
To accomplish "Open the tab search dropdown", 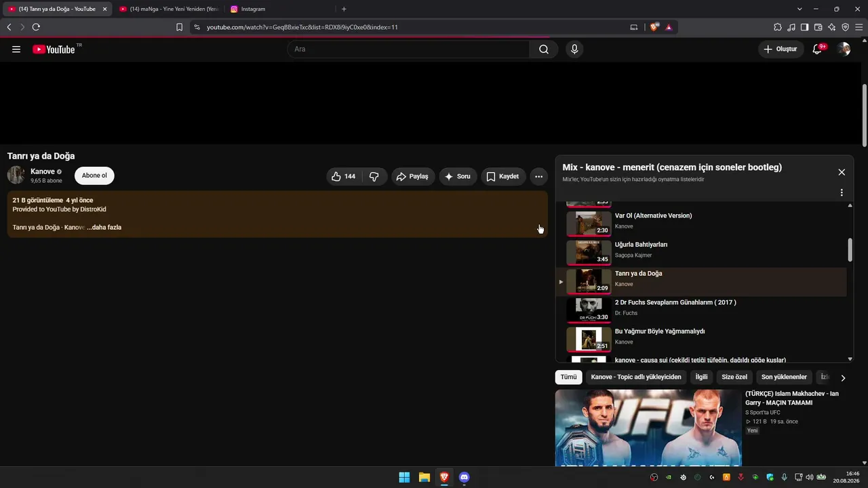I will point(800,9).
